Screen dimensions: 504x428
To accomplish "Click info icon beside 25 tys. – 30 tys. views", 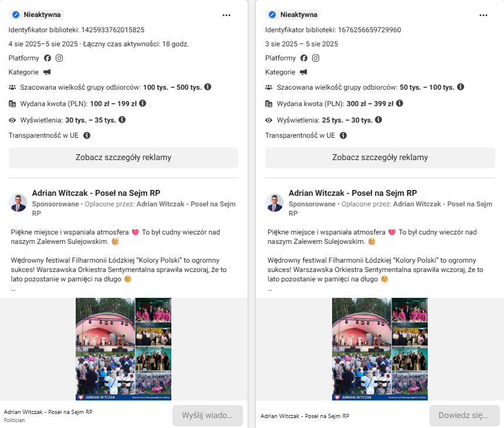I will [x=378, y=120].
